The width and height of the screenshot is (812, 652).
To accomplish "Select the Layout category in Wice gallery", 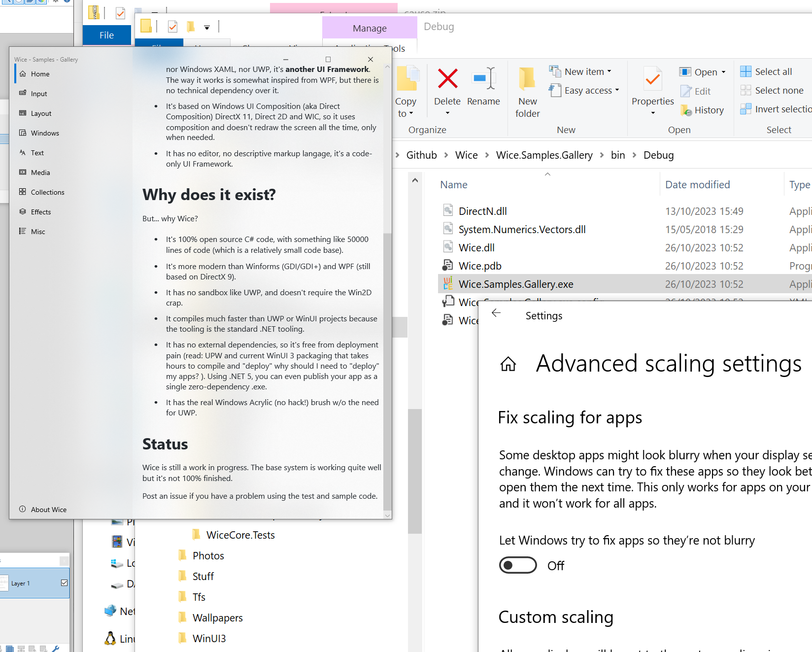I will point(40,113).
